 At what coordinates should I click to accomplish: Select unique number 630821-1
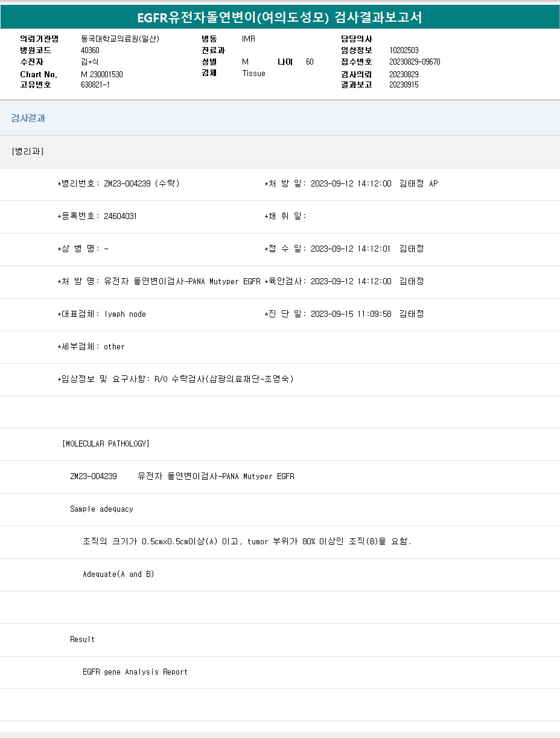(x=95, y=84)
